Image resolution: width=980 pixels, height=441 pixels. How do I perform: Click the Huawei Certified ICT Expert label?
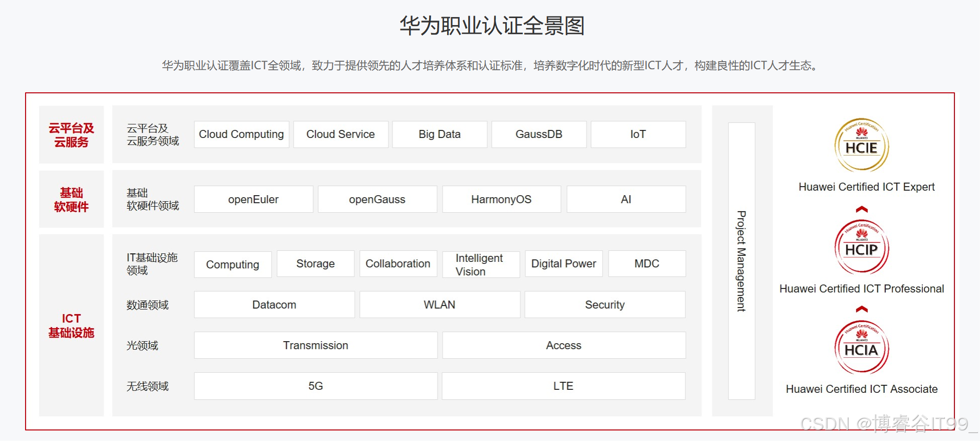pos(866,187)
